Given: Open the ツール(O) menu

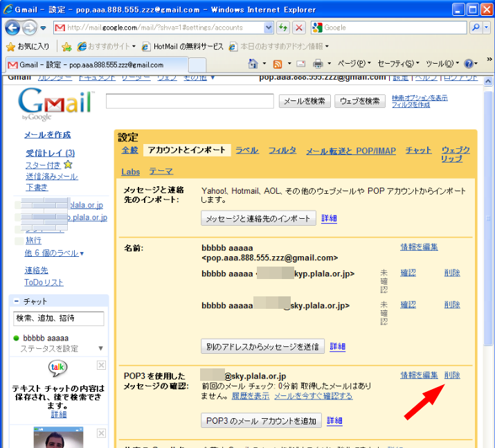Looking at the screenshot, I should 442,64.
